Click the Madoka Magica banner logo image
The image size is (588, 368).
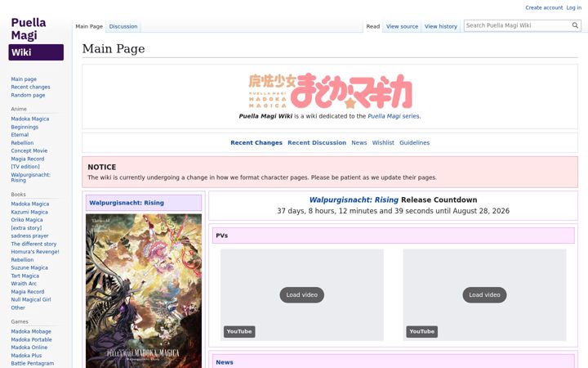[330, 91]
